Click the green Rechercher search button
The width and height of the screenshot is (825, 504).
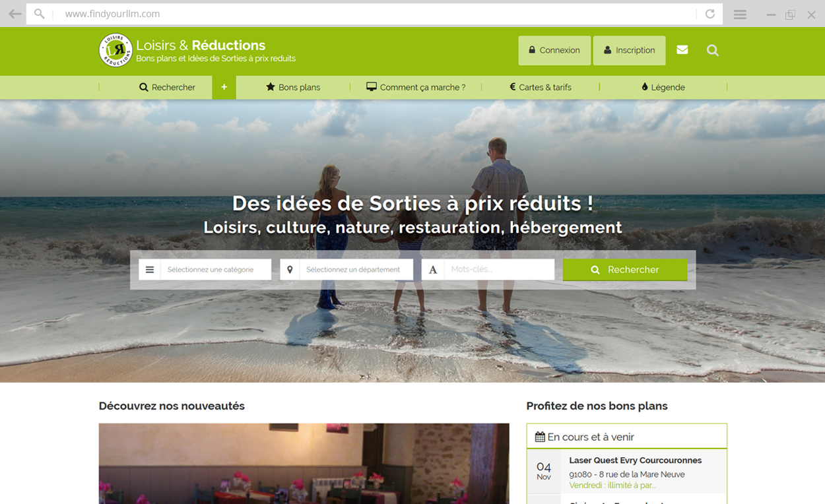click(x=625, y=270)
